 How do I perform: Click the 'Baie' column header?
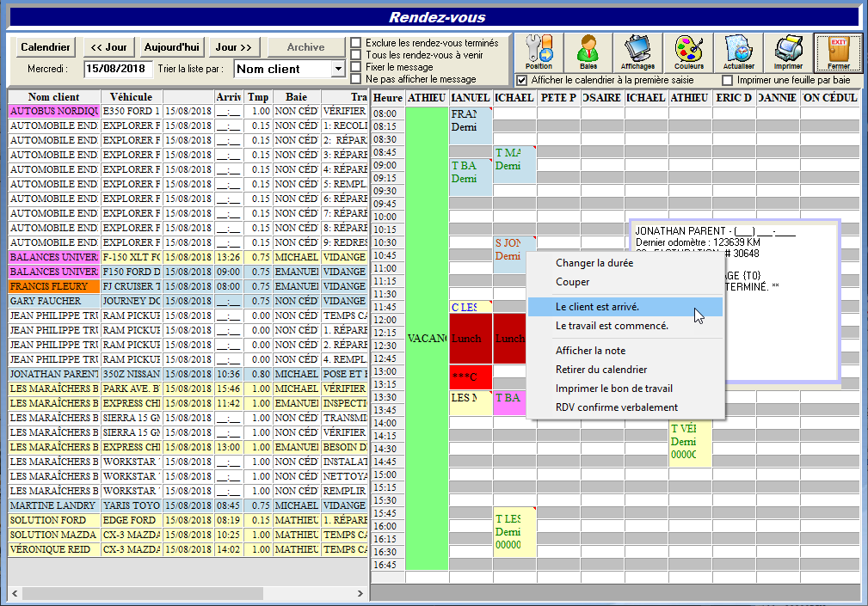pyautogui.click(x=296, y=97)
